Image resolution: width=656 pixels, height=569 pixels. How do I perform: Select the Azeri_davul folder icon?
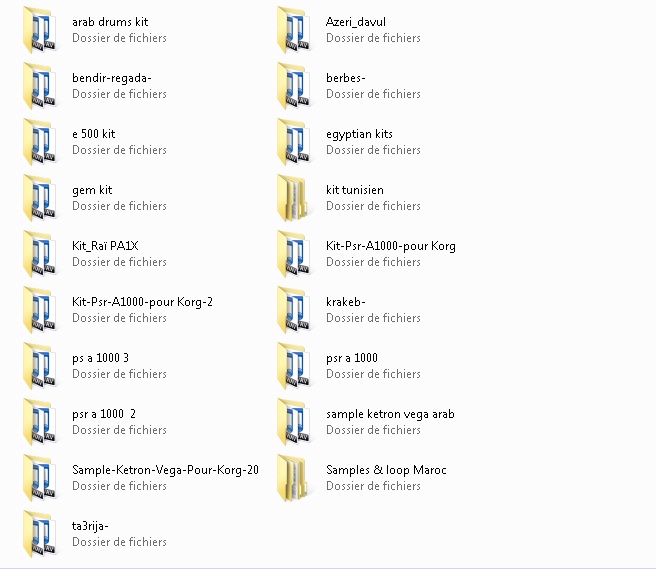(294, 30)
